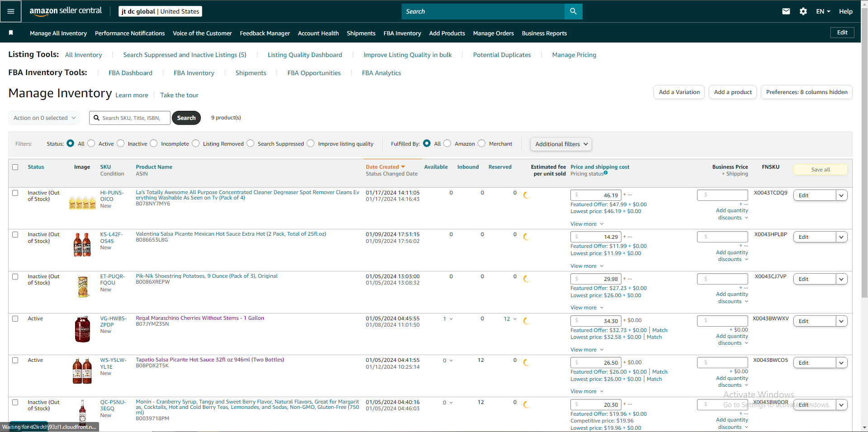868x432 pixels.
Task: Open FBA Inventory in top navigation
Action: pyautogui.click(x=402, y=33)
